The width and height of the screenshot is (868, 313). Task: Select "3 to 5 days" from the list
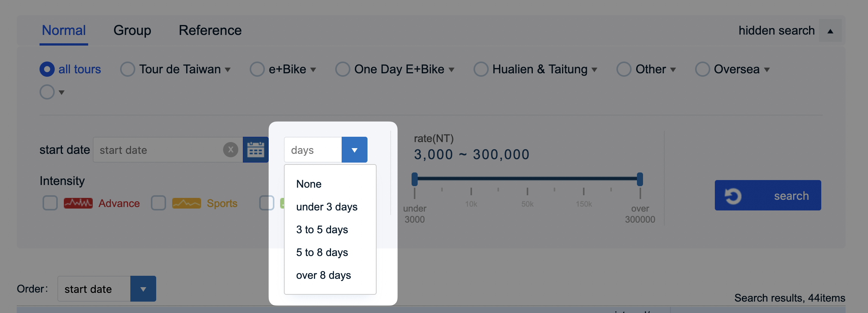pyautogui.click(x=322, y=229)
